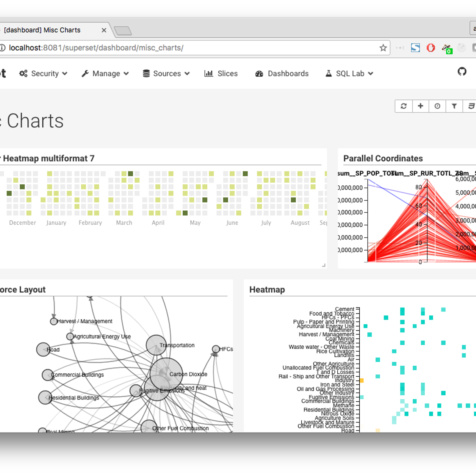Viewport: 476px width, 476px height.
Task: Open the CSS editor icon
Action: coord(471,106)
